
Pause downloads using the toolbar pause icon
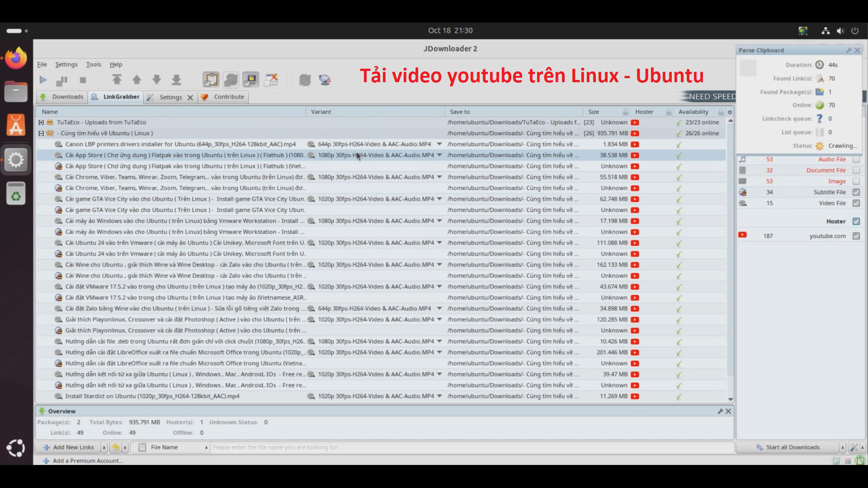pos(62,80)
